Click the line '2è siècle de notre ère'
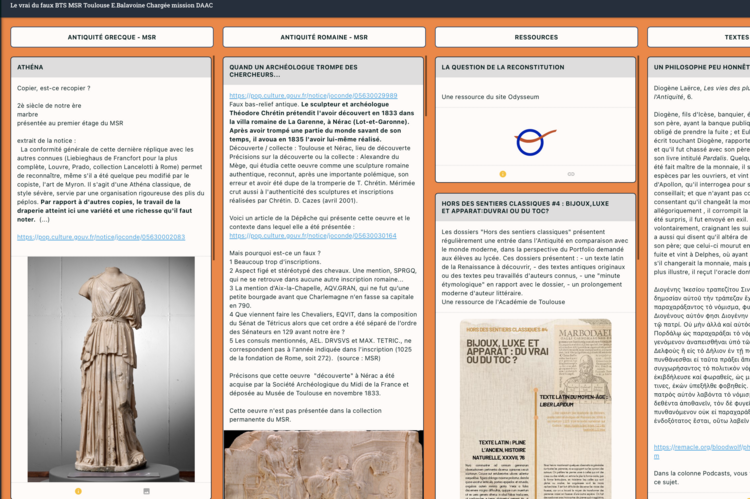Image resolution: width=750 pixels, height=499 pixels. 49,106
